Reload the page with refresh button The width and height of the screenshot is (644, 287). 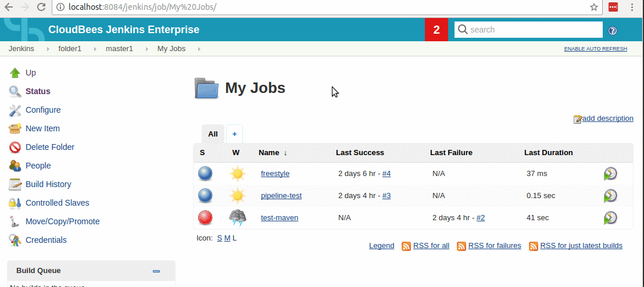click(x=41, y=7)
